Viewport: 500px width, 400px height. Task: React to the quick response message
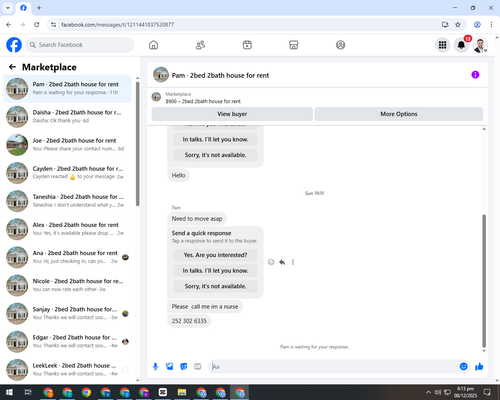271,262
